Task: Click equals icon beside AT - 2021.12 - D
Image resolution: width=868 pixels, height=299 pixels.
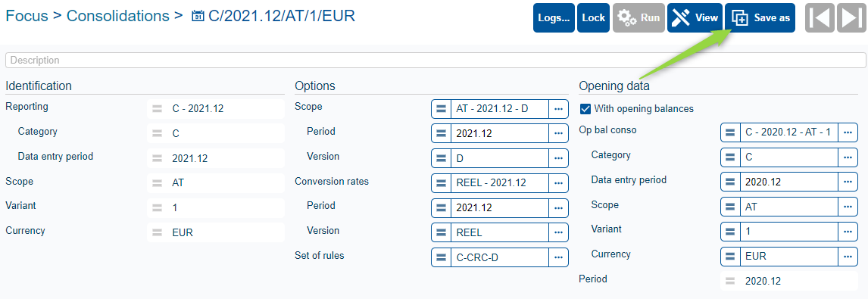Action: point(442,108)
